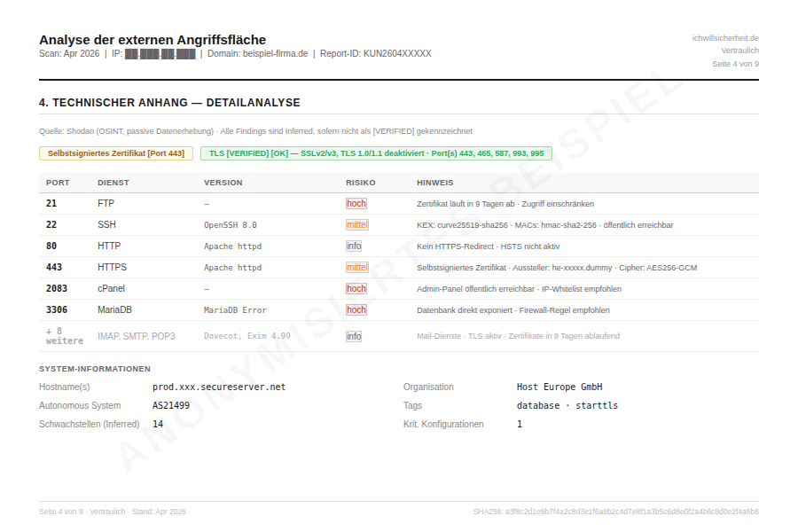This screenshot has width=798, height=532.
Task: Click the VERSION column header
Action: tap(223, 183)
